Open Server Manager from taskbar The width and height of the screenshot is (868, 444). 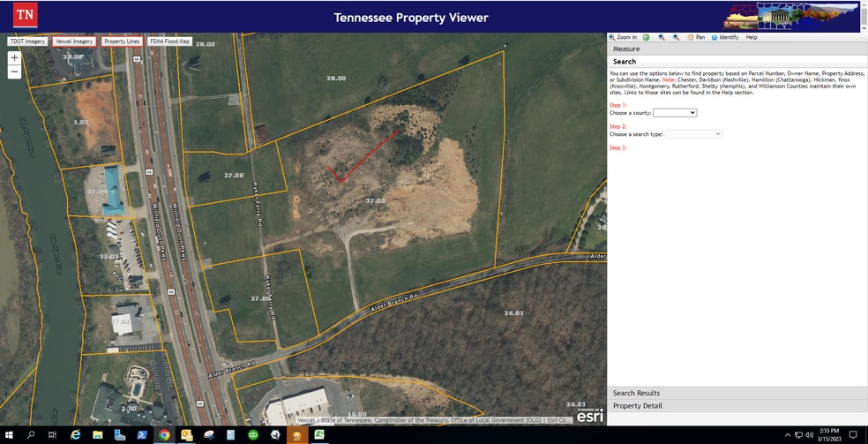(x=120, y=434)
